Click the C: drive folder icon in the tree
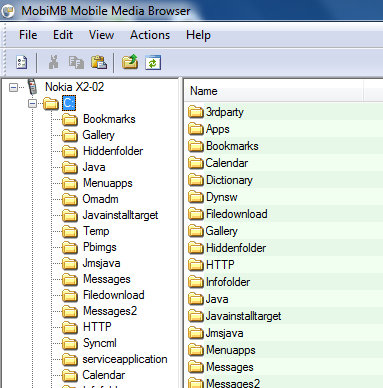Viewport: 383px width, 388px height. 51,104
